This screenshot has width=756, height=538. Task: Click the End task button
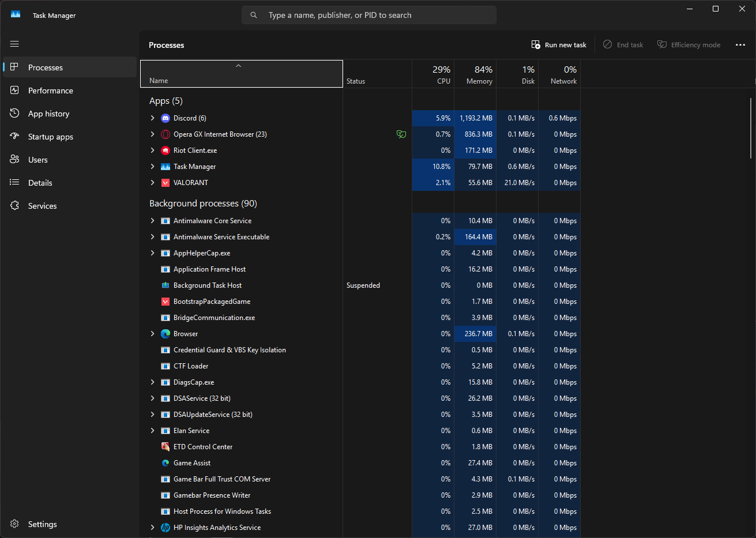click(623, 45)
